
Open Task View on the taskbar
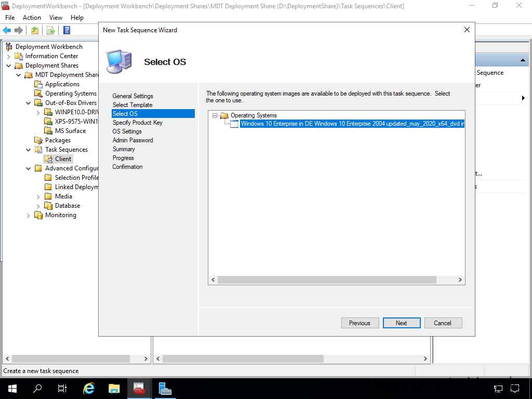click(62, 389)
